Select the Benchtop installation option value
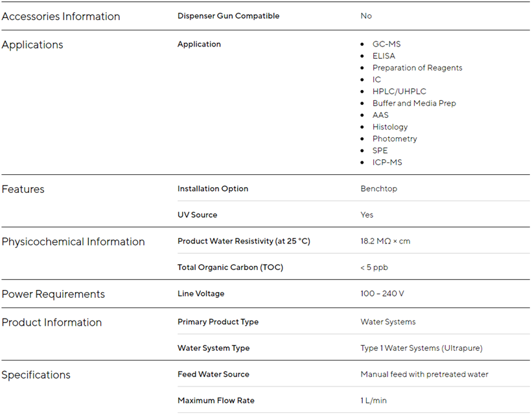The width and height of the screenshot is (532, 415). [x=378, y=189]
